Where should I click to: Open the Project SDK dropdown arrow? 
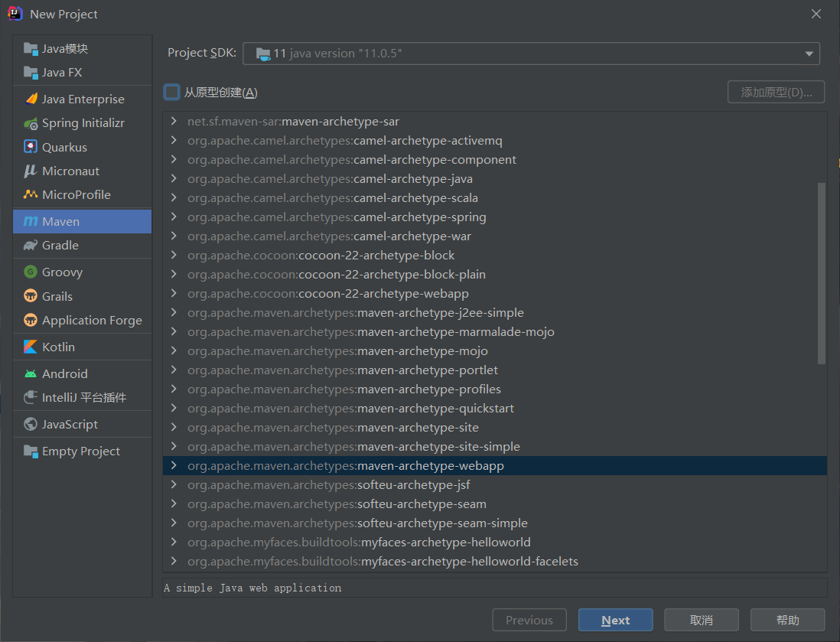pyautogui.click(x=809, y=54)
